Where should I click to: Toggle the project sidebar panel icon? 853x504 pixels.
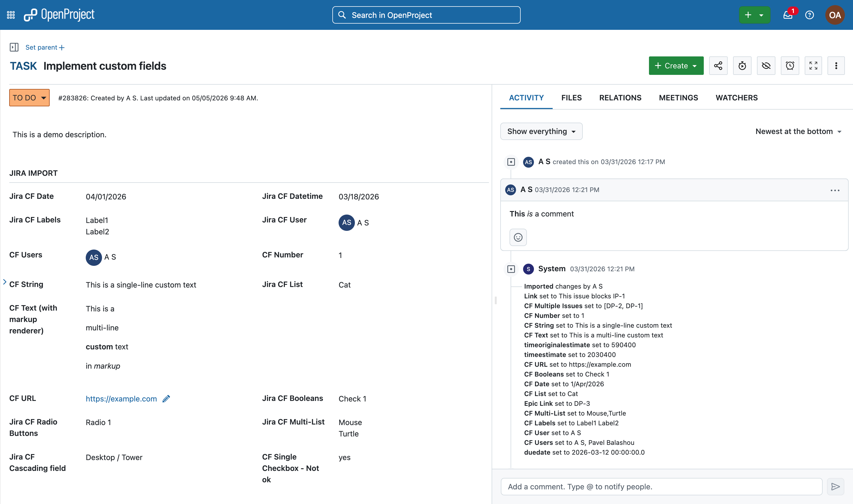click(x=14, y=47)
